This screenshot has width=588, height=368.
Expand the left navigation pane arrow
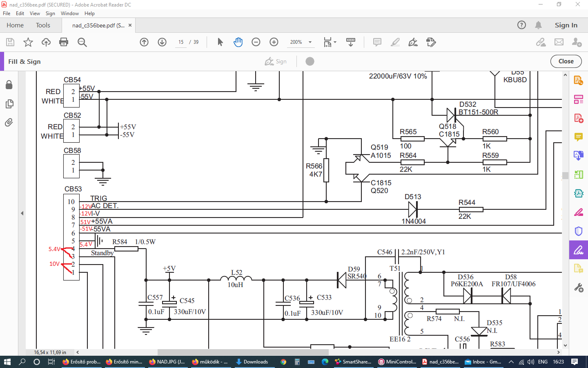tap(22, 213)
